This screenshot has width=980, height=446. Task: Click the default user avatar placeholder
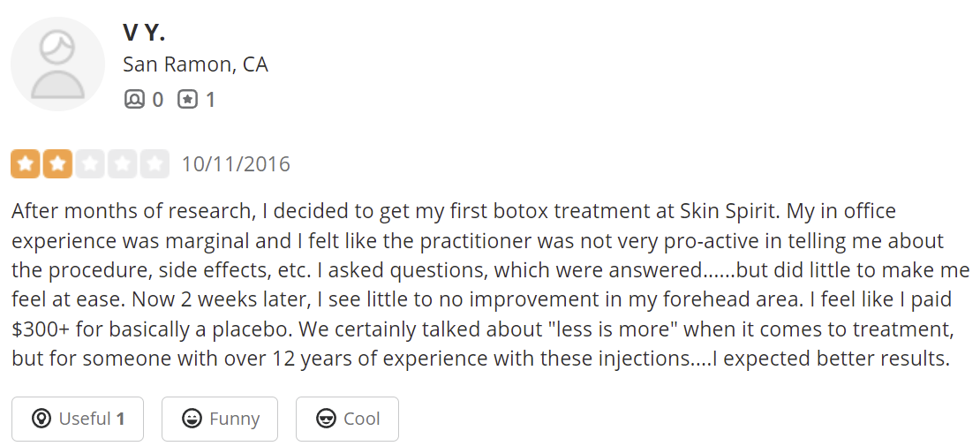tap(57, 64)
